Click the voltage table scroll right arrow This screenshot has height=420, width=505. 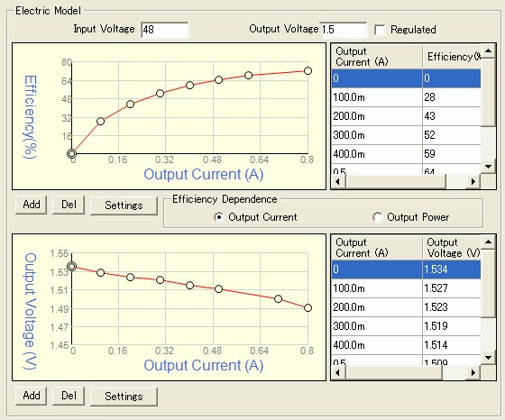click(473, 373)
